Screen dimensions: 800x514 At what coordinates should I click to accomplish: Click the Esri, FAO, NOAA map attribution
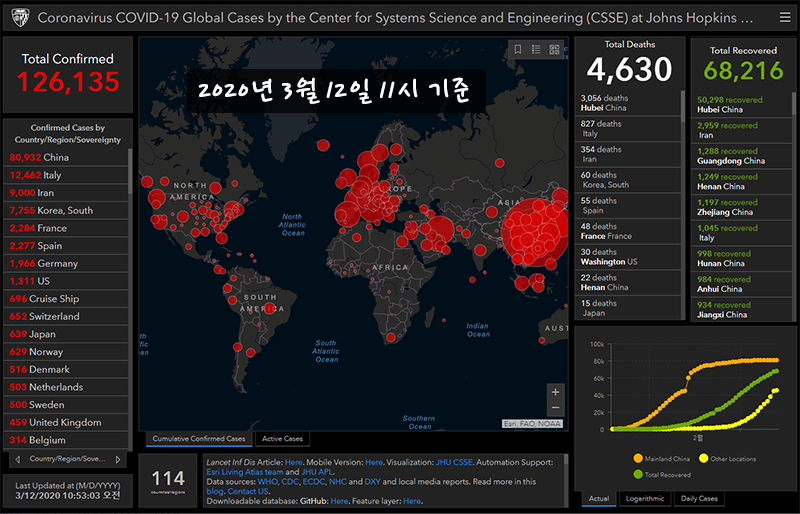[x=532, y=424]
